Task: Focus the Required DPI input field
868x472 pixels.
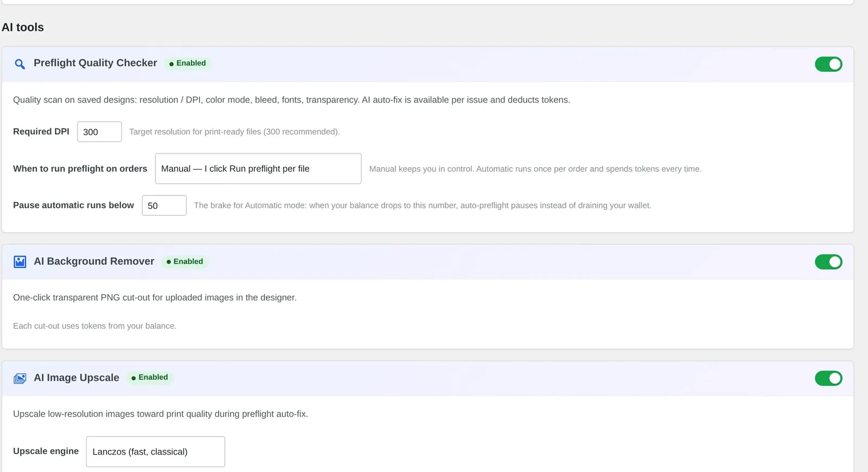Action: point(99,132)
